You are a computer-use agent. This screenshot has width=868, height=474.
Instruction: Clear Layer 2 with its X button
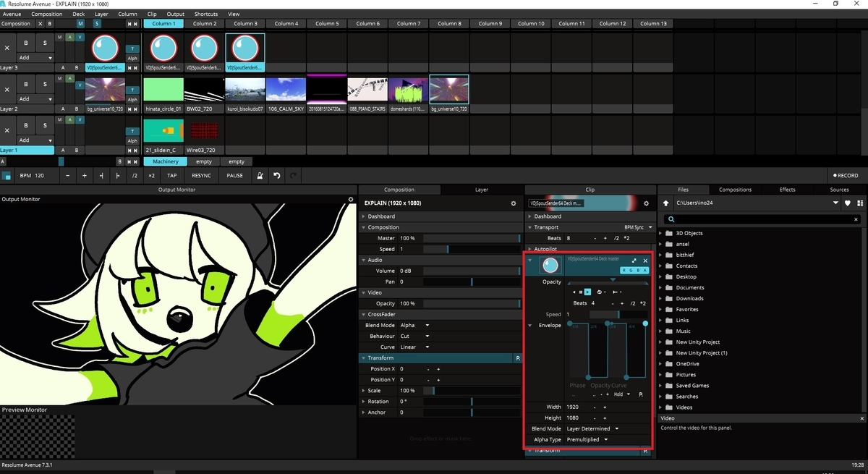pos(7,89)
